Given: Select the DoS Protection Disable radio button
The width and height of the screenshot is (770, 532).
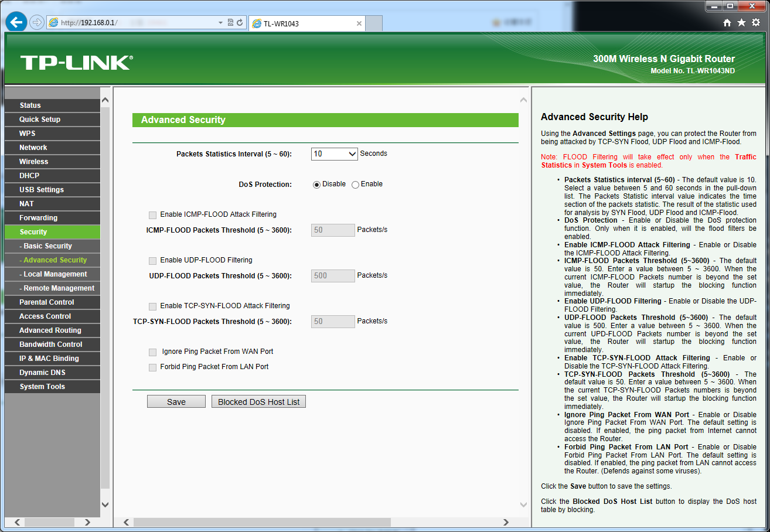Looking at the screenshot, I should tap(317, 185).
